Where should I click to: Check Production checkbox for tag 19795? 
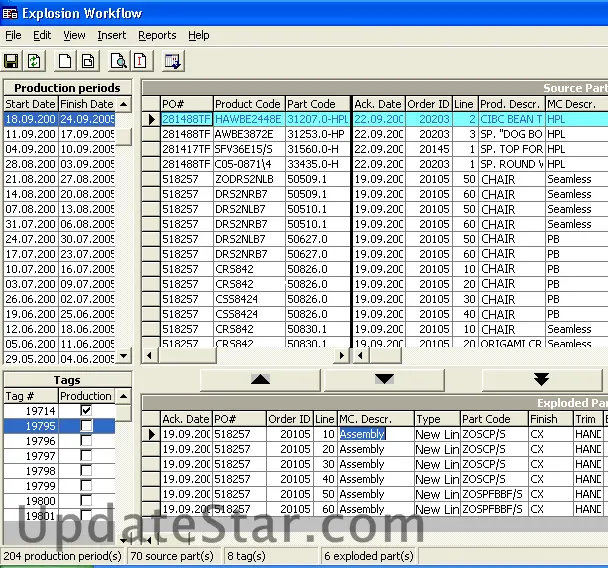[86, 426]
